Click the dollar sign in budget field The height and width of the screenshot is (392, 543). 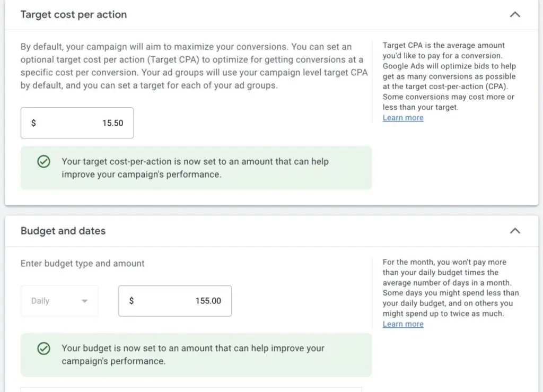(132, 301)
